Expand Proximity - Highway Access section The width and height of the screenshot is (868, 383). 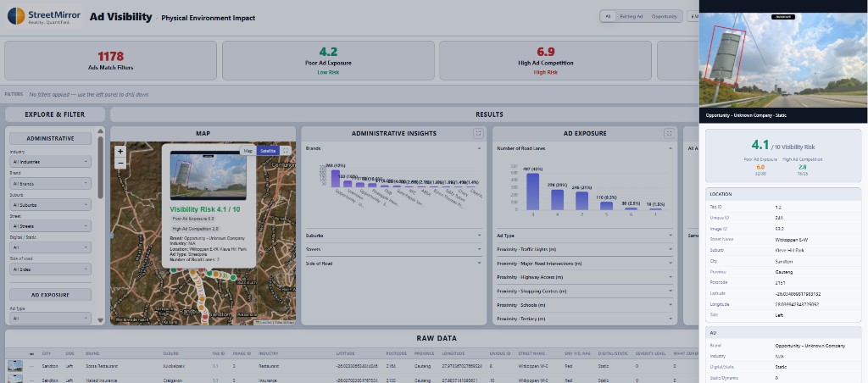tap(585, 277)
